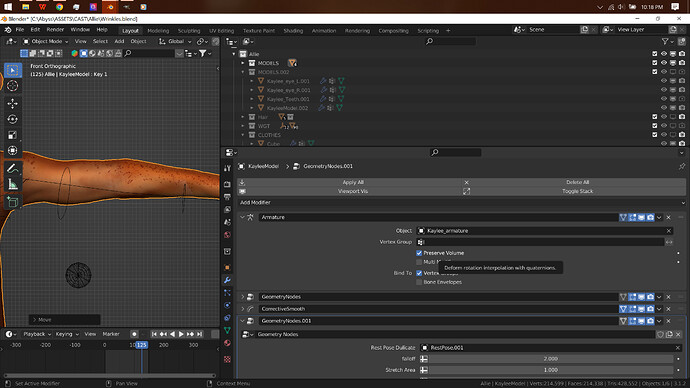Exclude the Hair collection from view layer

pos(654,117)
